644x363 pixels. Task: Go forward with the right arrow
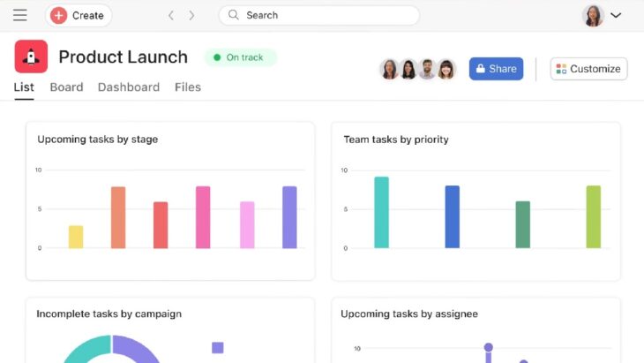191,16
